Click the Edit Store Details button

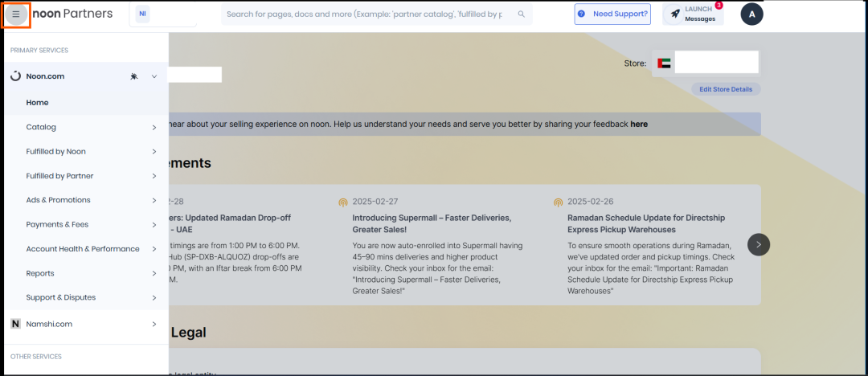click(x=726, y=89)
